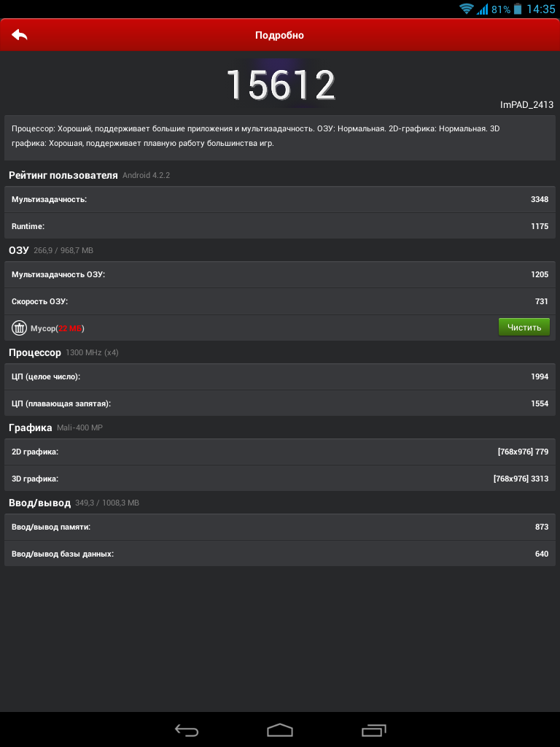Tap the back arrow in red header
Screen dimensions: 560x747
click(20, 35)
